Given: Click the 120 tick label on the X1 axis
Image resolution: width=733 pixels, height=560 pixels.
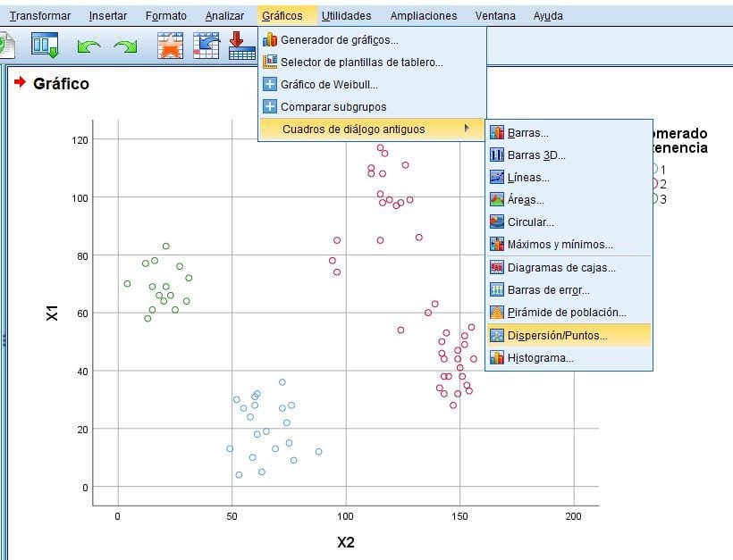Looking at the screenshot, I should click(80, 140).
